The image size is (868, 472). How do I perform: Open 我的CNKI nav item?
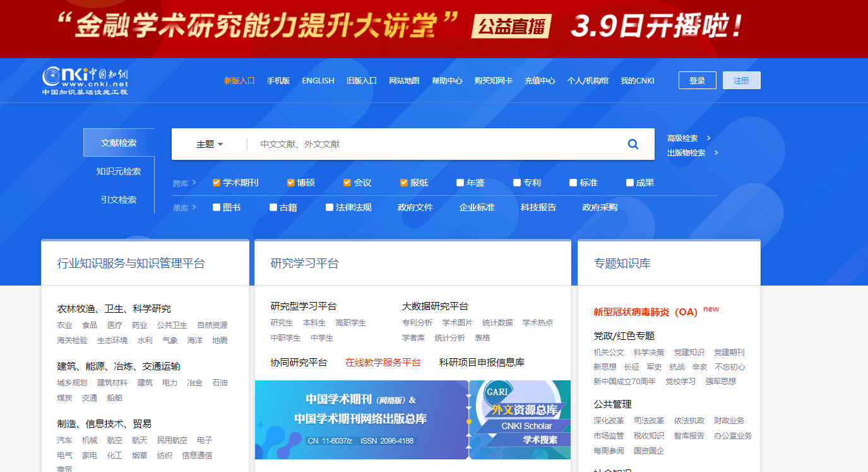click(638, 81)
